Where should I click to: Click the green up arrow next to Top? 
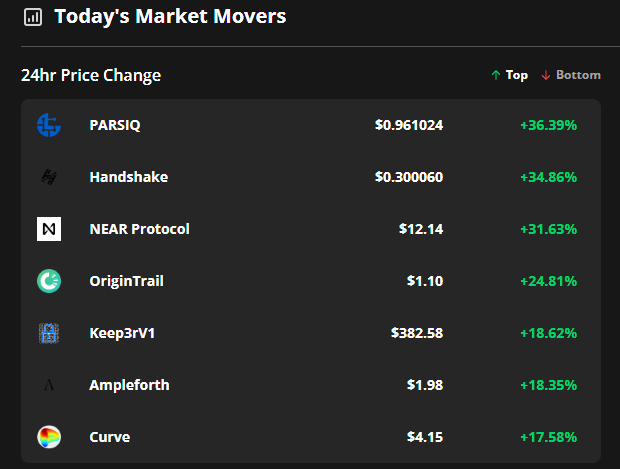coord(496,75)
